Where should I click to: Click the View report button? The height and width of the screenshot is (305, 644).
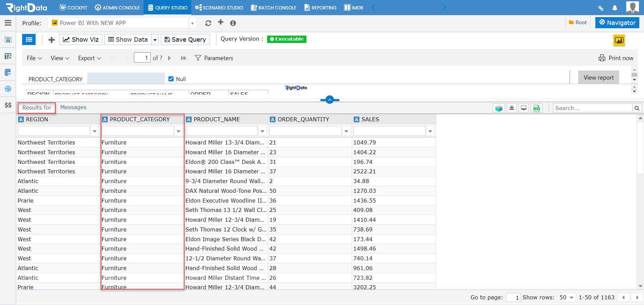tap(598, 77)
